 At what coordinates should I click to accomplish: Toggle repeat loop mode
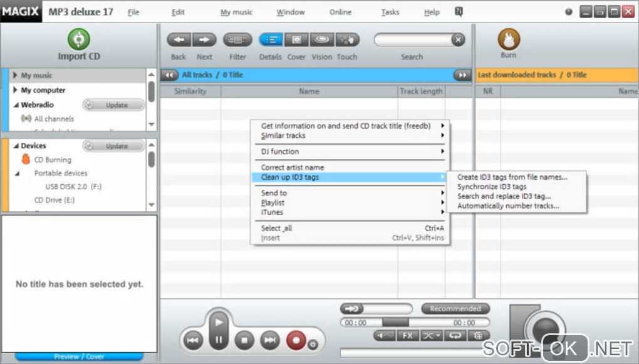(455, 335)
